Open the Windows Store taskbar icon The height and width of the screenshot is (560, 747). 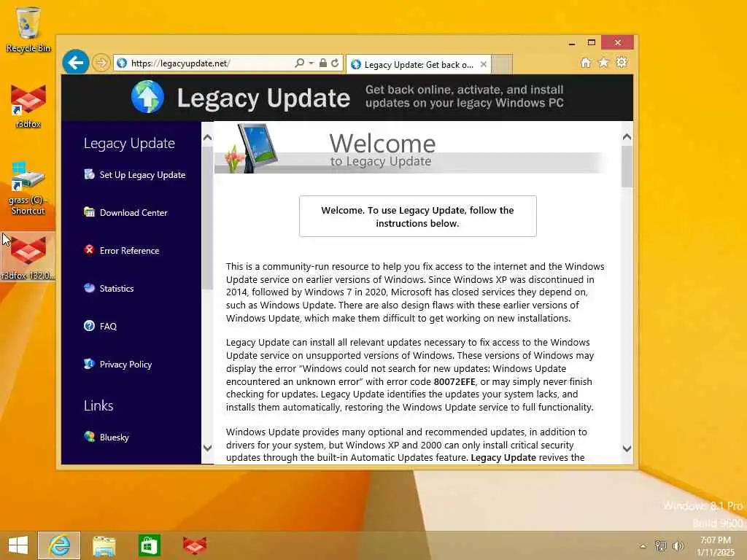point(149,545)
